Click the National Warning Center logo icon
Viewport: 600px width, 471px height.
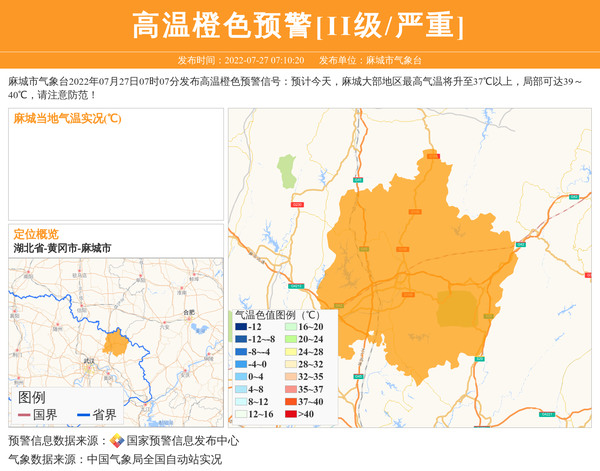click(117, 441)
